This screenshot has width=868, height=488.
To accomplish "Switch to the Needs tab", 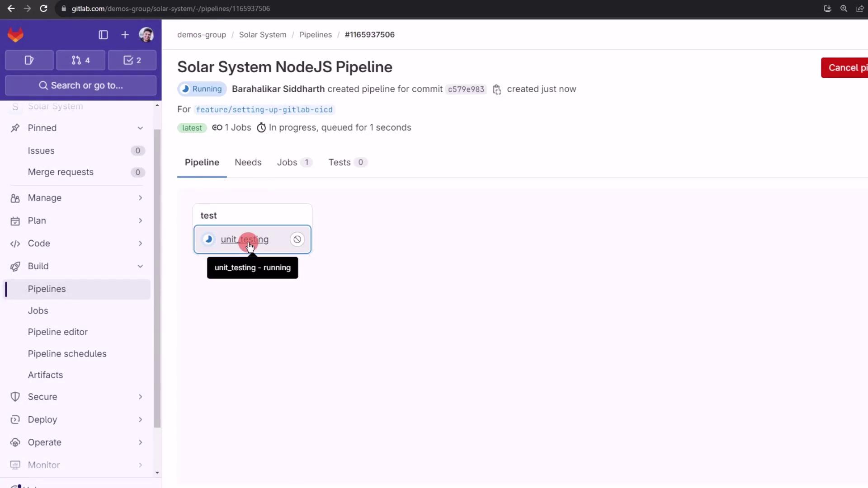I will (x=248, y=162).
